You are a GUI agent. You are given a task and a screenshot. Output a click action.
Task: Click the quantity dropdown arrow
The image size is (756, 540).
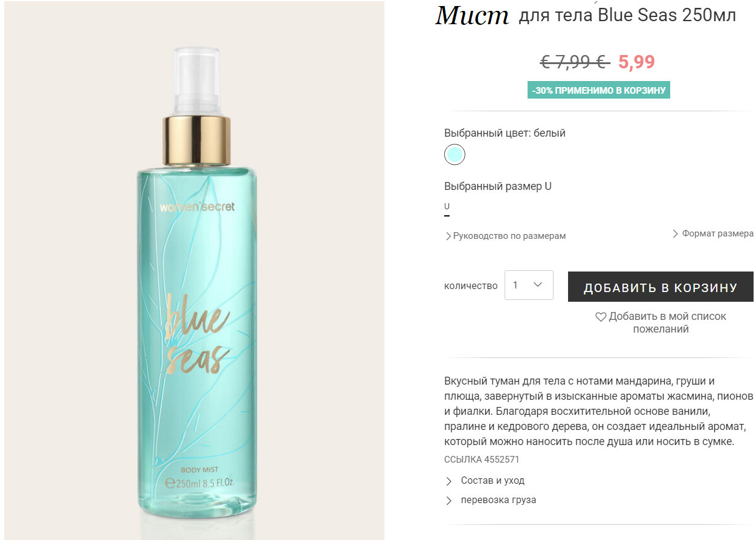point(538,285)
